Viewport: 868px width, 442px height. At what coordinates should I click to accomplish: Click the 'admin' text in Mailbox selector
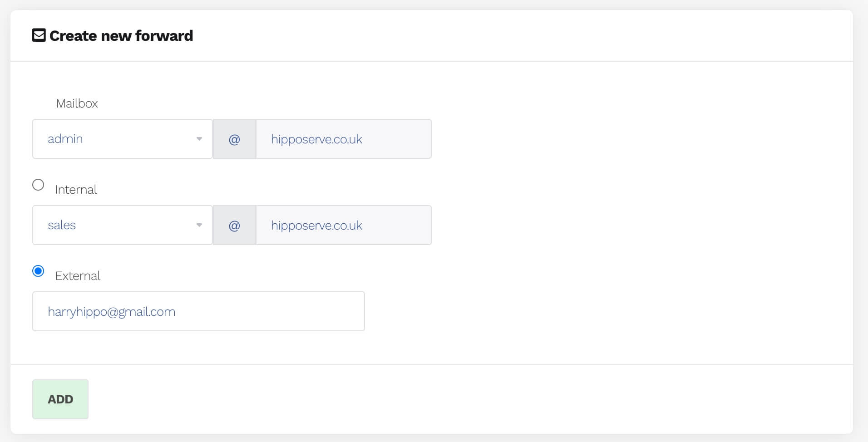[65, 139]
